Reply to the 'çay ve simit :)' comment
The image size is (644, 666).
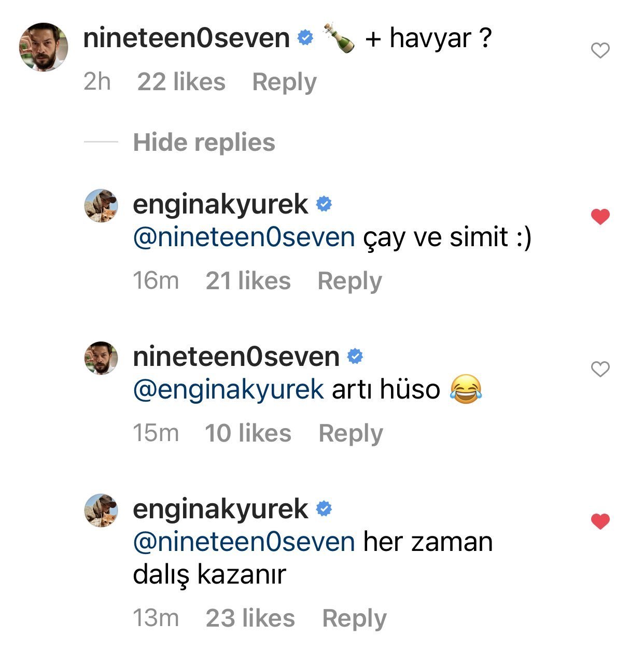(x=349, y=281)
